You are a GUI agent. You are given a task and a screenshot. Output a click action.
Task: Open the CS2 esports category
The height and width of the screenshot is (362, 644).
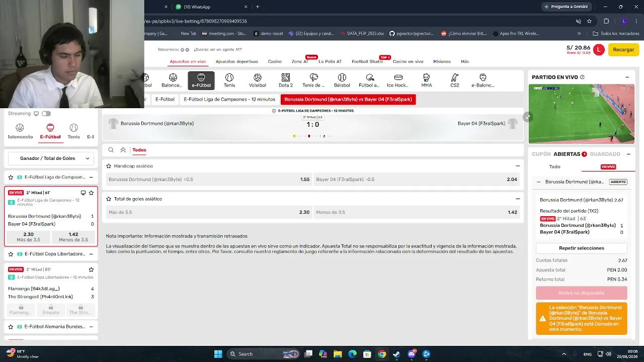coord(455,80)
